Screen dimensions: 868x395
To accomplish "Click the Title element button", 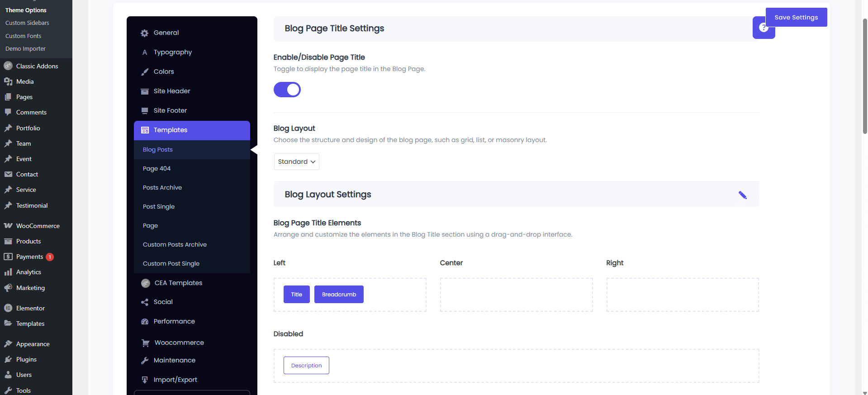I will click(x=296, y=295).
